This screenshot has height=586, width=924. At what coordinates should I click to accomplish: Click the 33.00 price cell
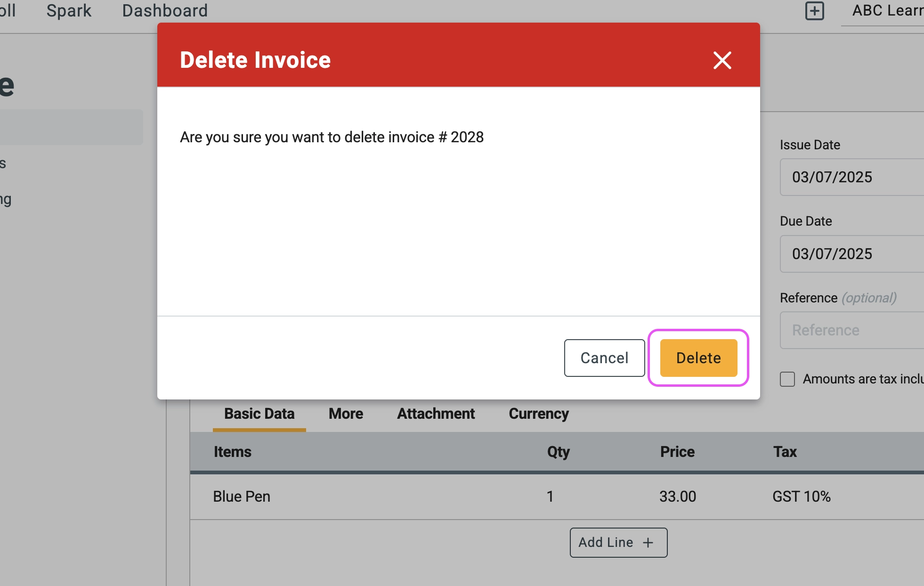coord(677,496)
